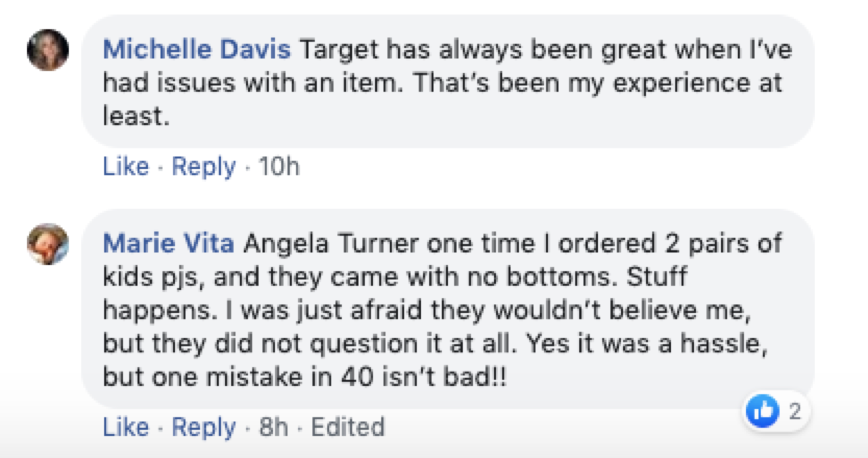Reply to Michelle Davis's comment

tap(203, 167)
